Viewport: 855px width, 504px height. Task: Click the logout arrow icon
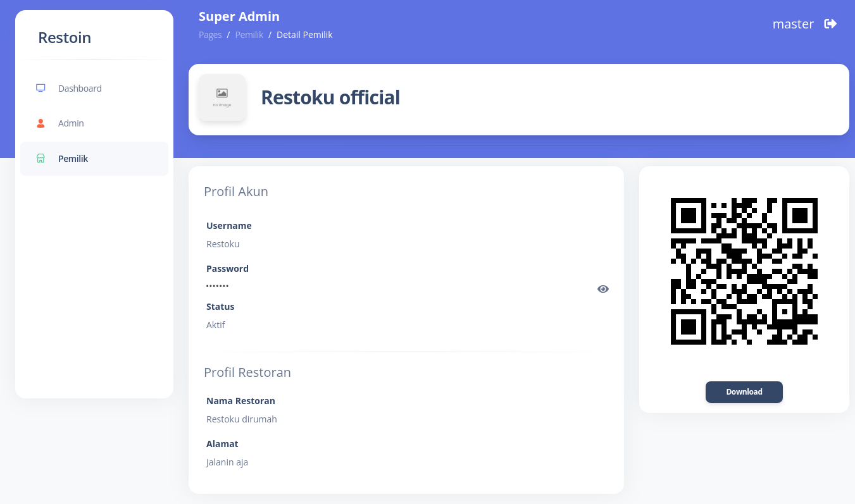point(830,24)
